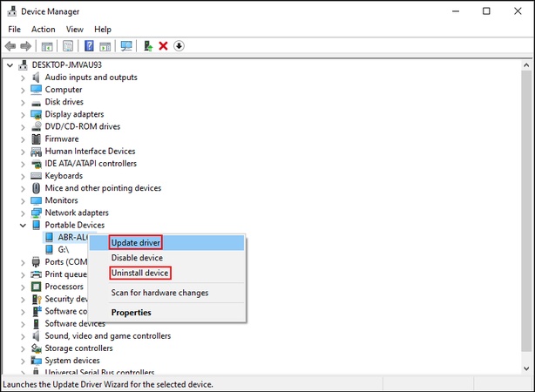Collapse the Portable Devices category
Viewport: 535px width, 392px height.
(x=24, y=225)
